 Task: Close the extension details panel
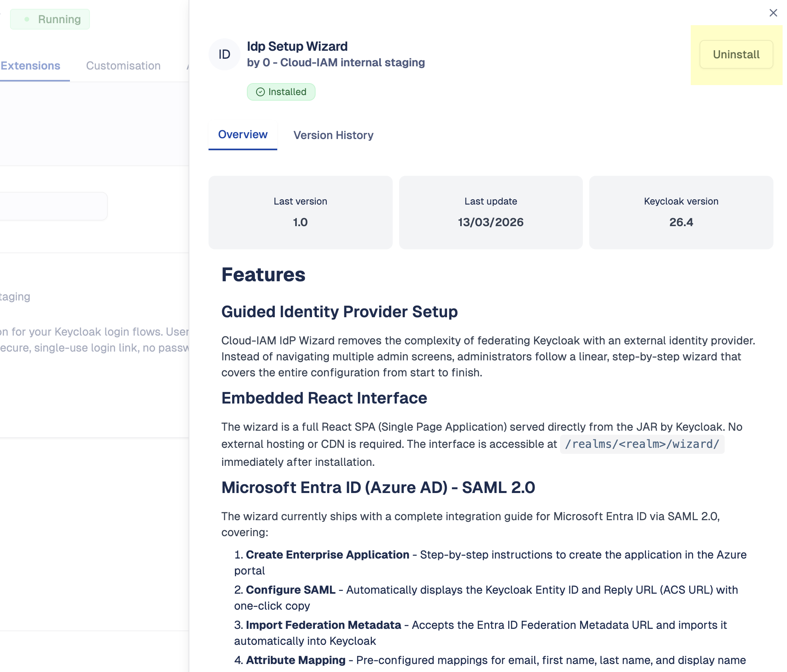tap(773, 13)
